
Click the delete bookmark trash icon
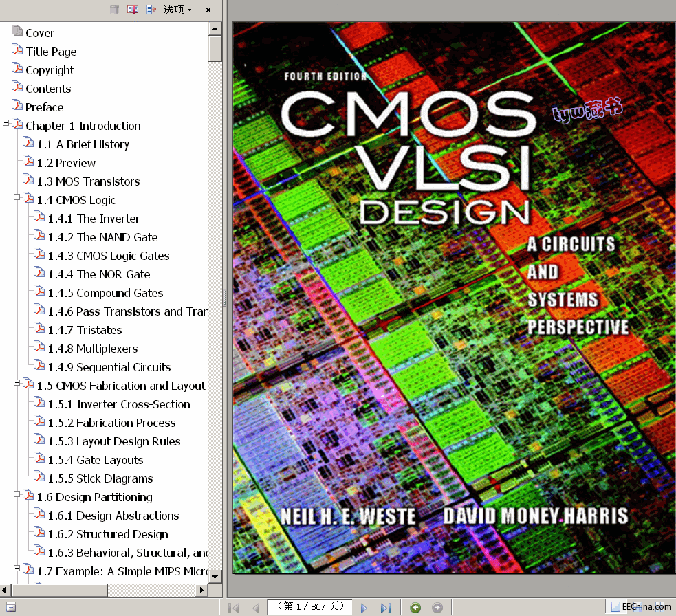(113, 10)
